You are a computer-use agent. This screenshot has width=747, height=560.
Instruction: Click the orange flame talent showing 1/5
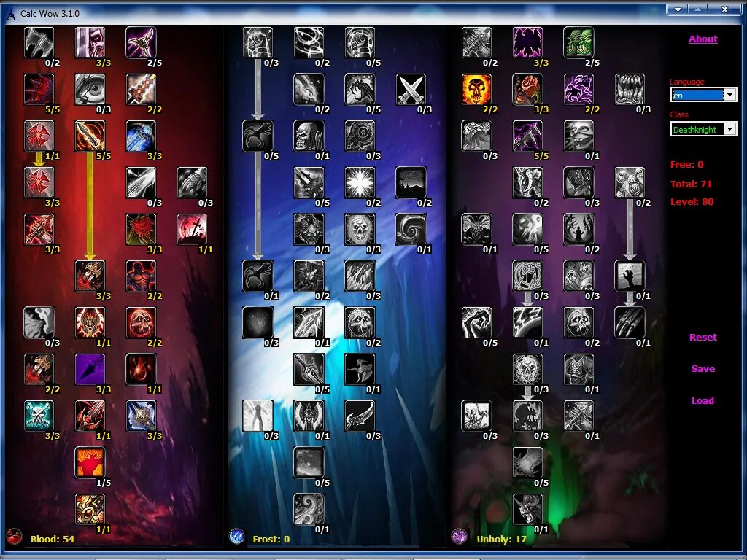[x=90, y=462]
